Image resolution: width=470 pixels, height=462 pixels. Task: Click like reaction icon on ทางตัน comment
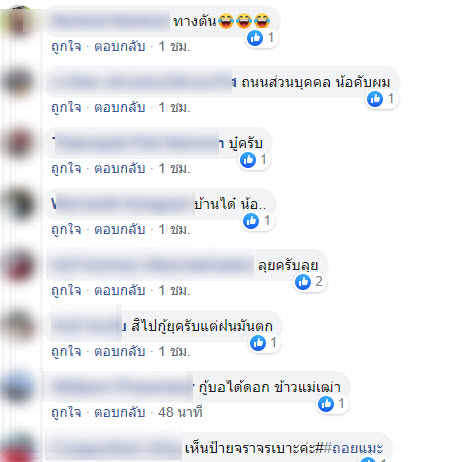255,38
